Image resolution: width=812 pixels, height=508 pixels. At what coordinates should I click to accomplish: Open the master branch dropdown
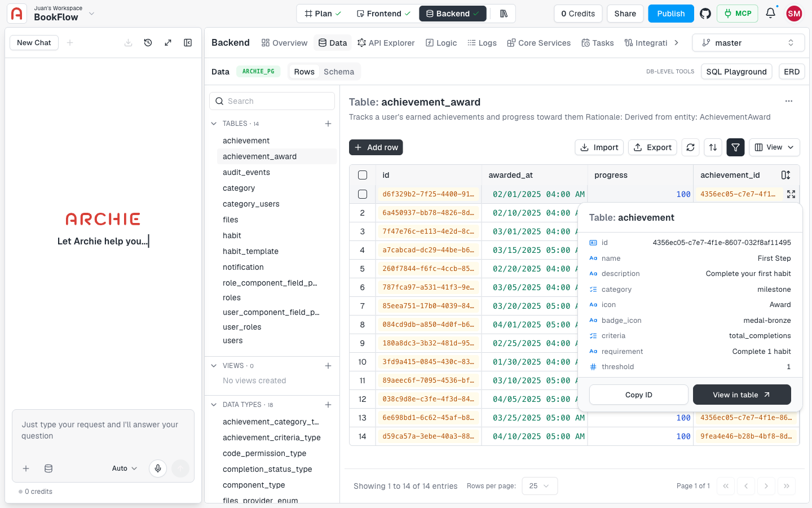click(x=748, y=43)
